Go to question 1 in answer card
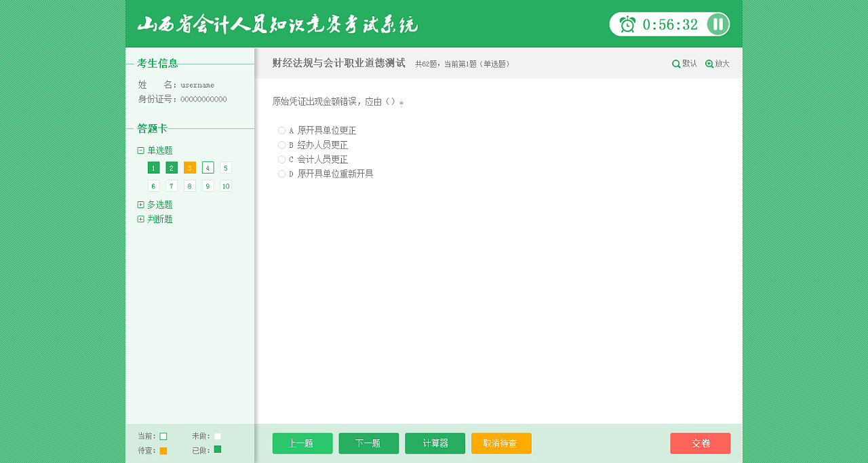This screenshot has width=868, height=463. 154,167
